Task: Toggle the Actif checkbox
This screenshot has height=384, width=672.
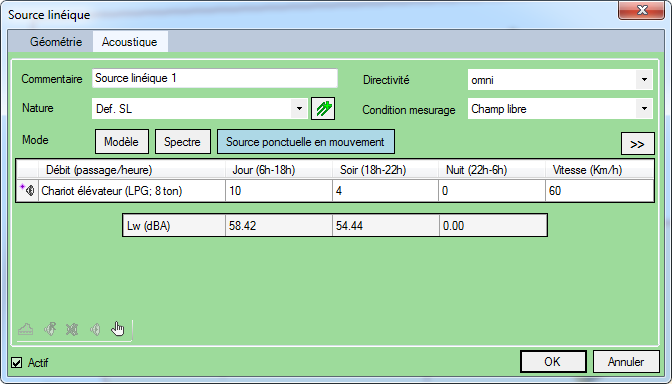Action: point(16,363)
